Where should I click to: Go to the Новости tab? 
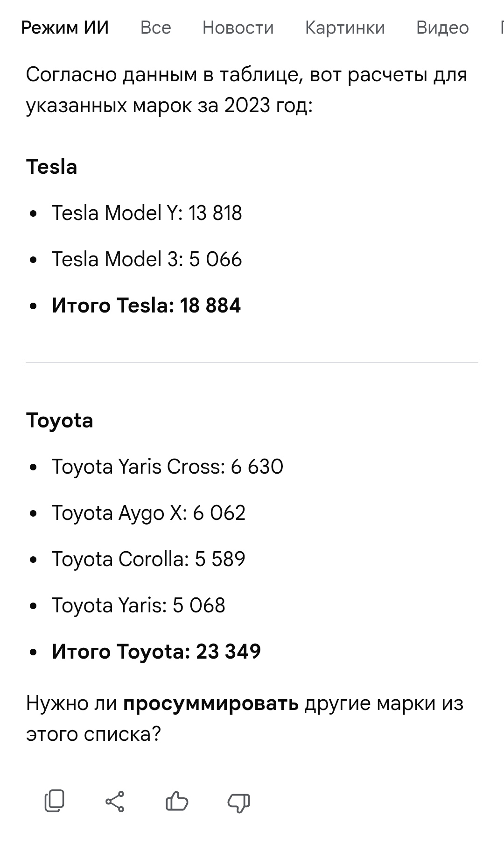tap(238, 28)
